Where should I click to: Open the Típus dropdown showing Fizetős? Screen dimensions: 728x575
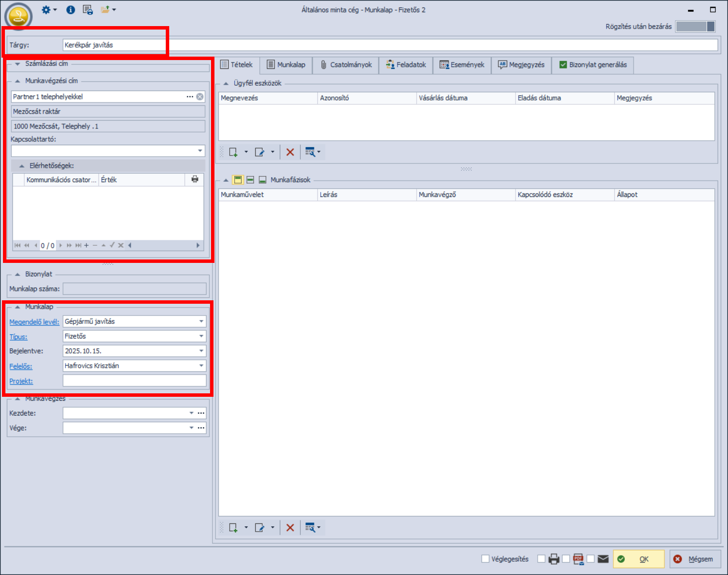point(201,336)
